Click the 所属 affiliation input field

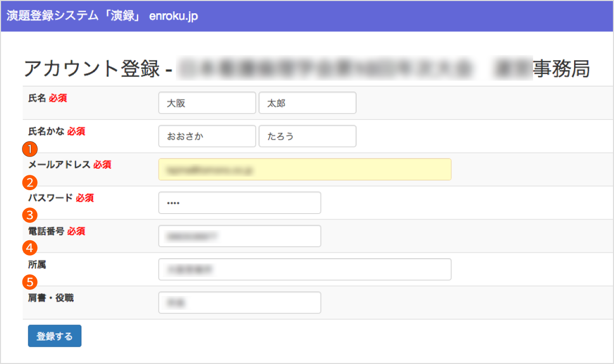point(305,269)
